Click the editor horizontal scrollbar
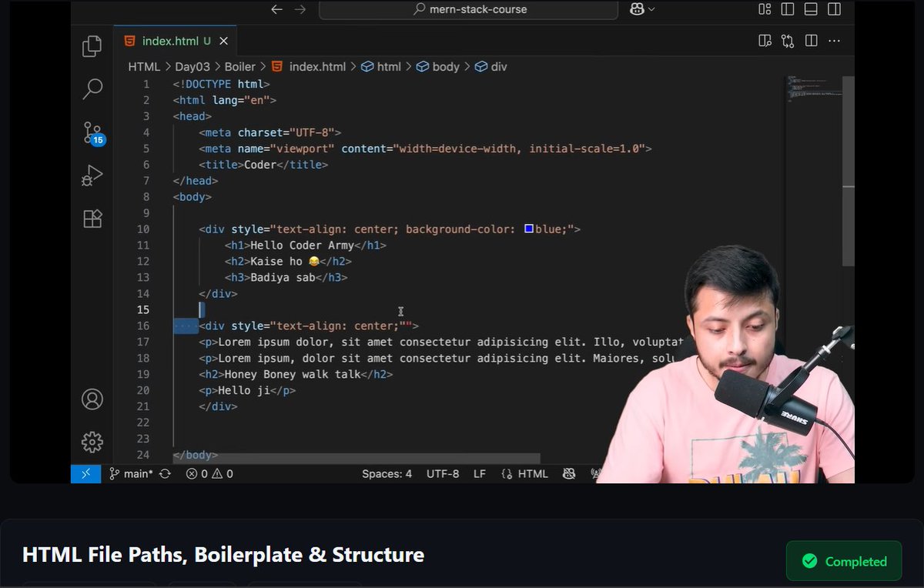Image resolution: width=924 pixels, height=588 pixels. tap(357, 458)
